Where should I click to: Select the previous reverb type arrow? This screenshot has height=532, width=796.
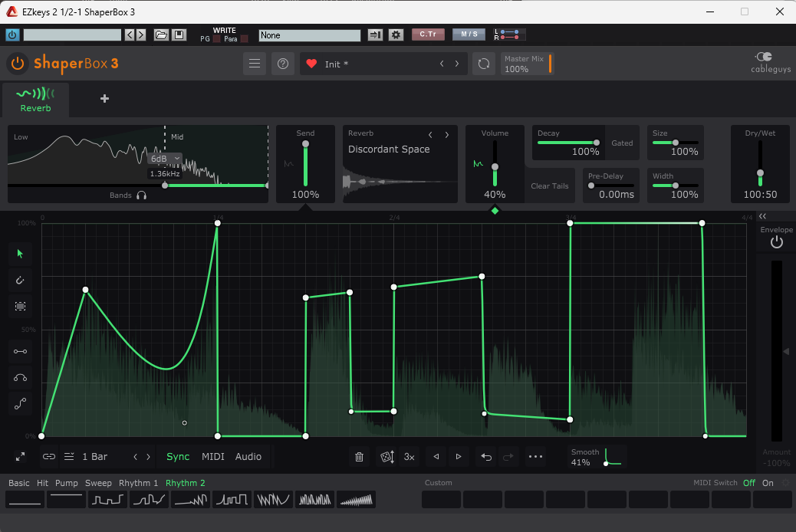430,135
